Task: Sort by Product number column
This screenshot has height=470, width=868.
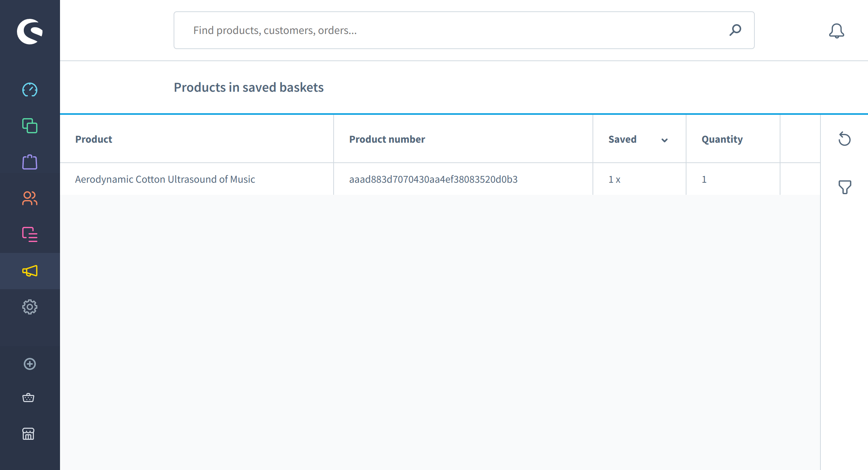Action: [387, 139]
